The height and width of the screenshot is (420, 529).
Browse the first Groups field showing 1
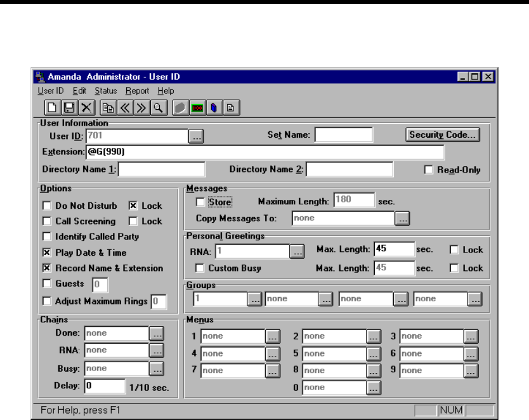(254, 299)
